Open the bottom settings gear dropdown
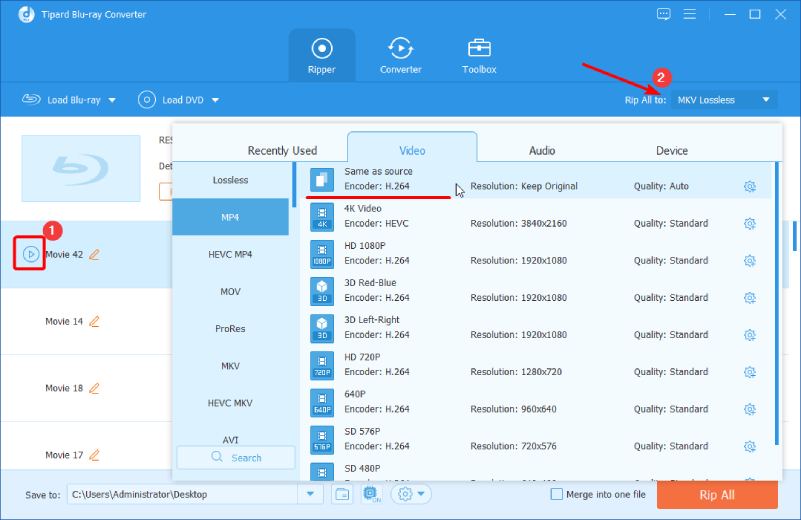 pos(411,494)
